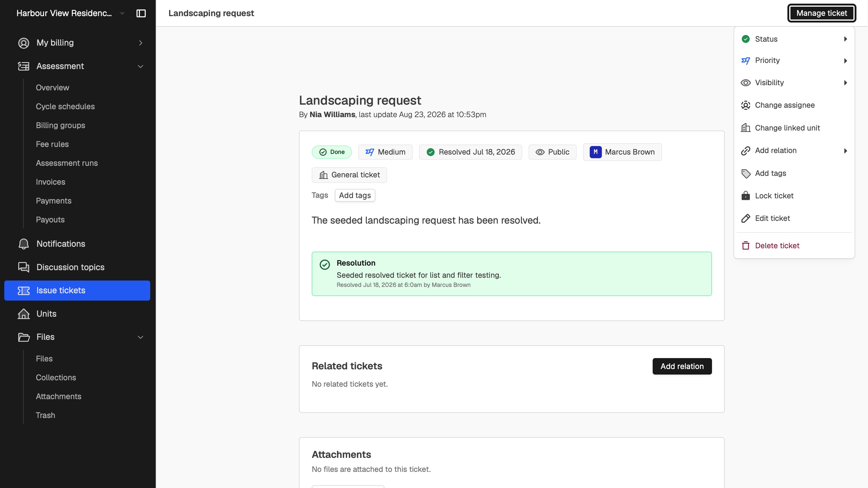
Task: Collapse the Assessment section chevron
Action: [x=141, y=66]
